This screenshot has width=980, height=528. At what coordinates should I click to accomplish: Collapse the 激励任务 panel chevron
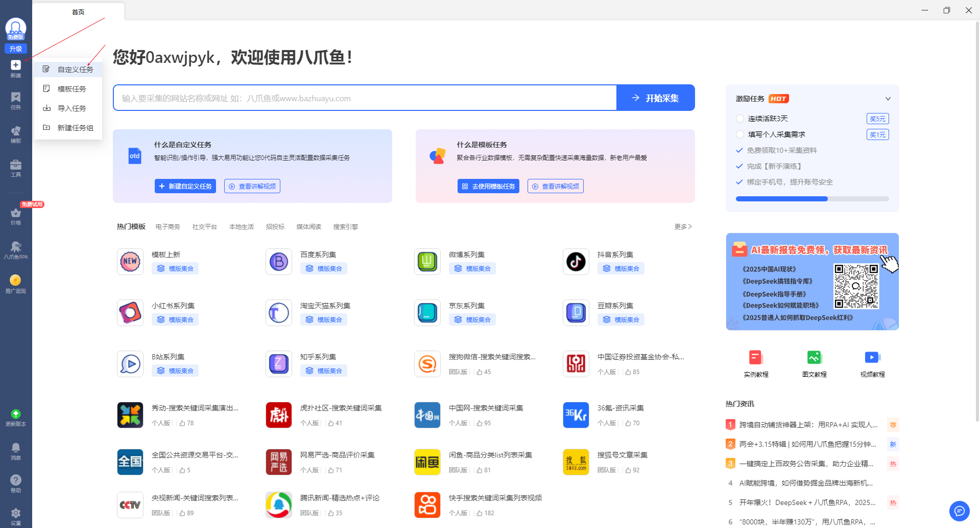[x=888, y=99]
